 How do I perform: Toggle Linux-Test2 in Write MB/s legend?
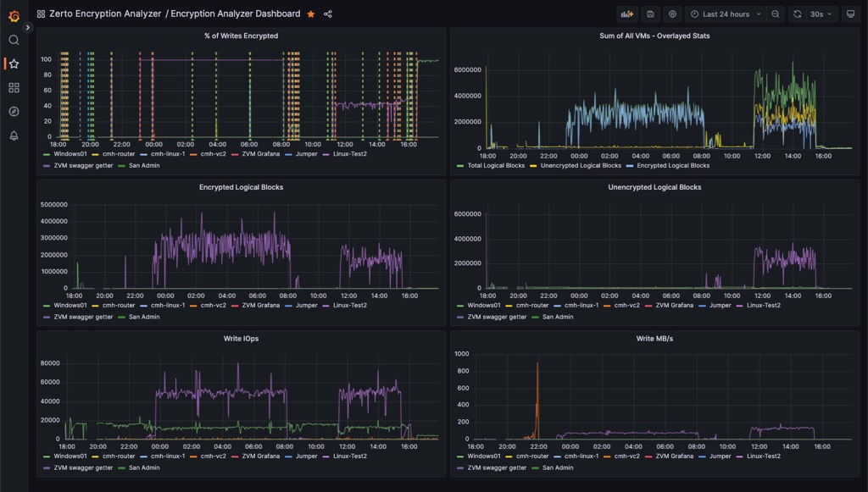(764, 456)
